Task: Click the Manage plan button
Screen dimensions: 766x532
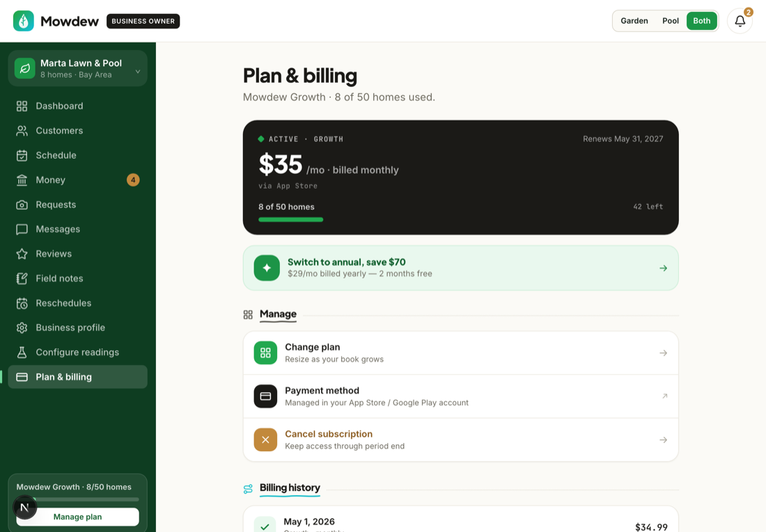Action: [78, 517]
